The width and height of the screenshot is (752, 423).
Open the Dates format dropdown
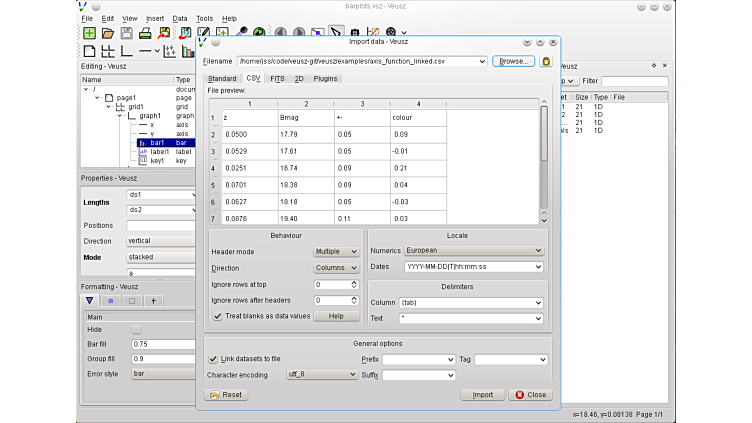(473, 267)
